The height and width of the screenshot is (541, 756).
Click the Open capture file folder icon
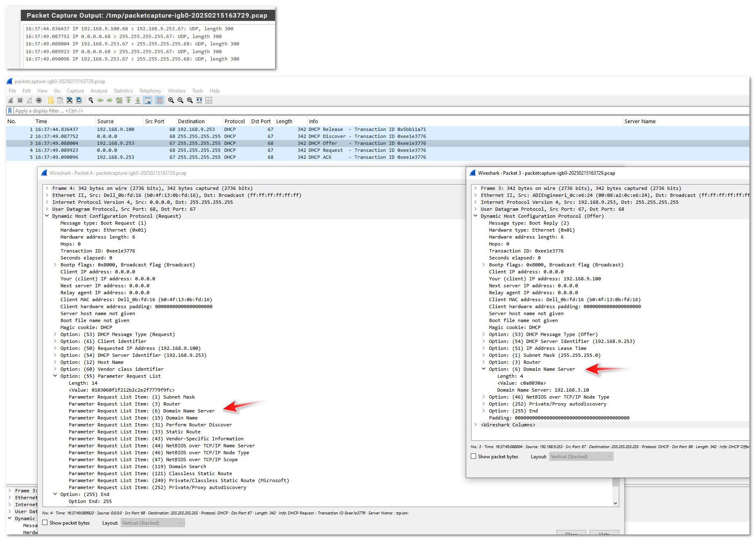pyautogui.click(x=51, y=100)
